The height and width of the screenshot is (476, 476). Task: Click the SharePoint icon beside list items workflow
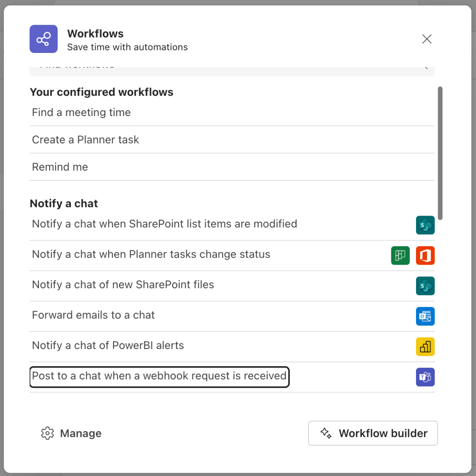coord(425,225)
